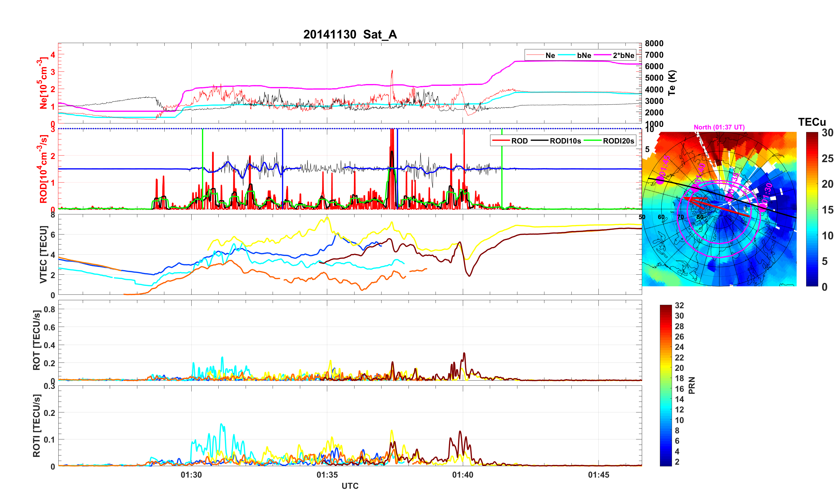Screen dimensions: 834x504
Task: Click the ROTI [TECU/s] axis label
Action: pos(36,426)
